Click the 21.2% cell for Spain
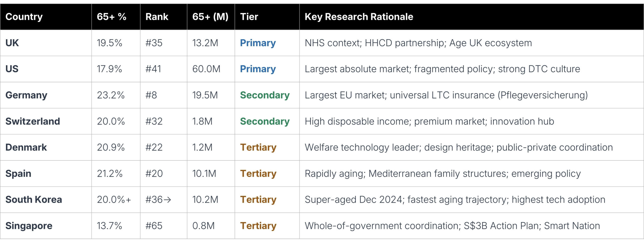Image resolution: width=644 pixels, height=243 pixels. (110, 173)
